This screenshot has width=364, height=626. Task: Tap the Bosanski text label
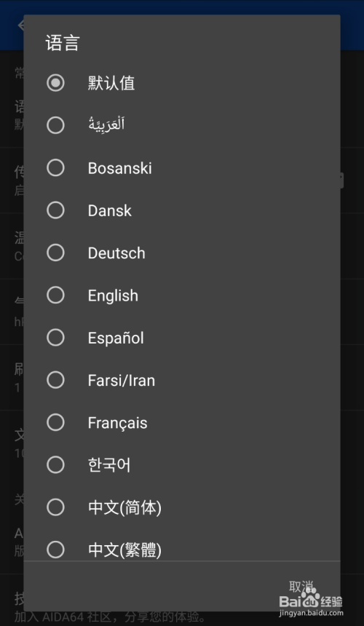click(119, 168)
